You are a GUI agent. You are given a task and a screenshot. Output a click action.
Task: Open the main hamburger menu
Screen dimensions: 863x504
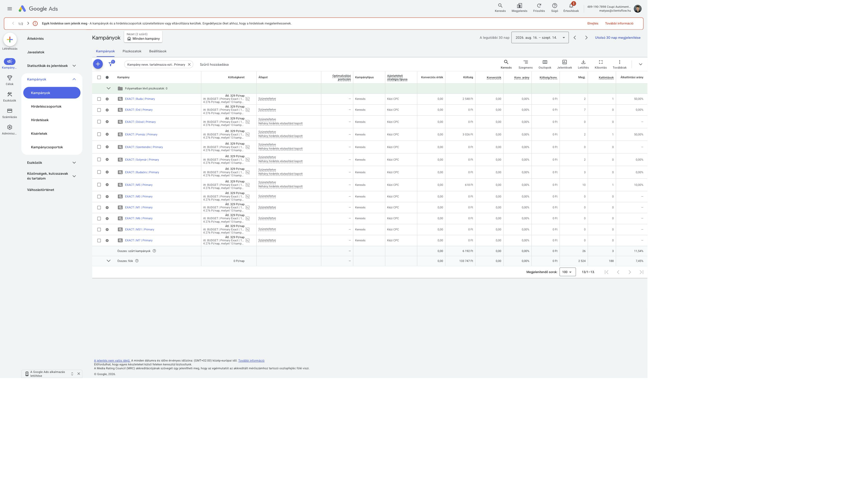click(10, 8)
